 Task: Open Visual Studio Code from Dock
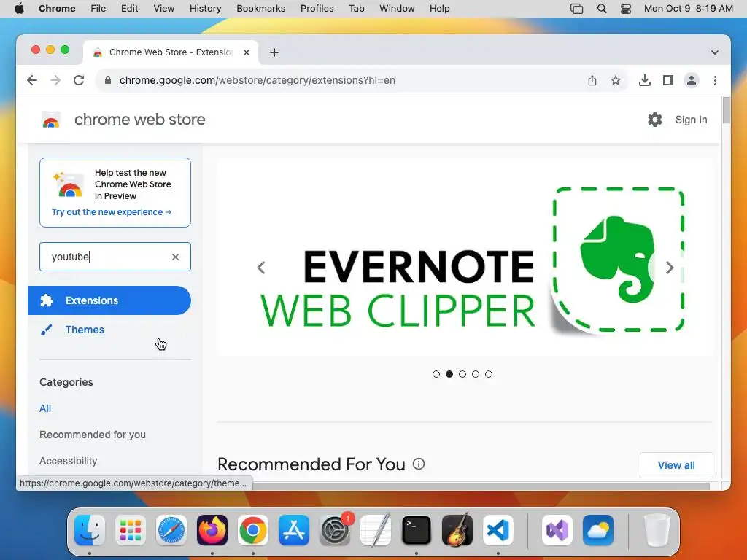(x=498, y=530)
